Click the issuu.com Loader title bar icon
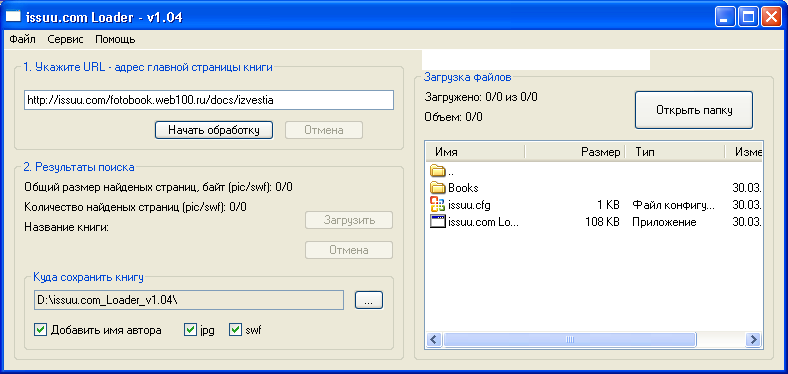Viewport: 788px width, 374px height. click(13, 18)
